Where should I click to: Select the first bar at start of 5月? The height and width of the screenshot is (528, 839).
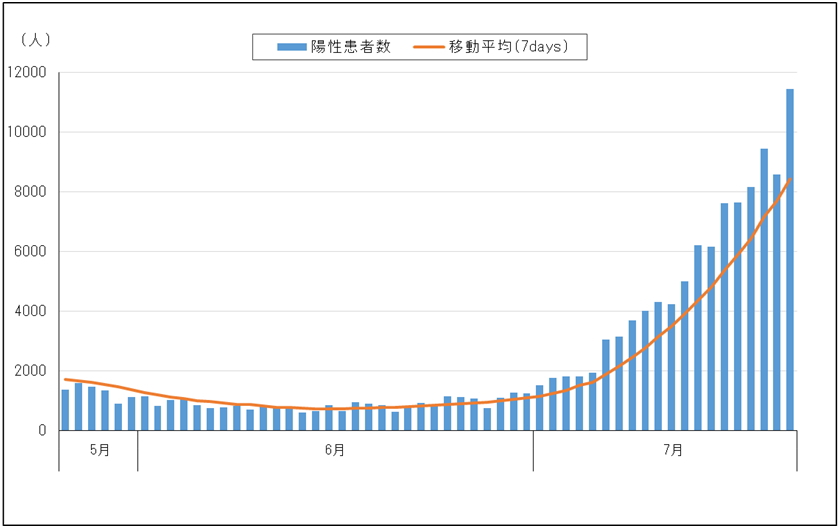coord(65,410)
